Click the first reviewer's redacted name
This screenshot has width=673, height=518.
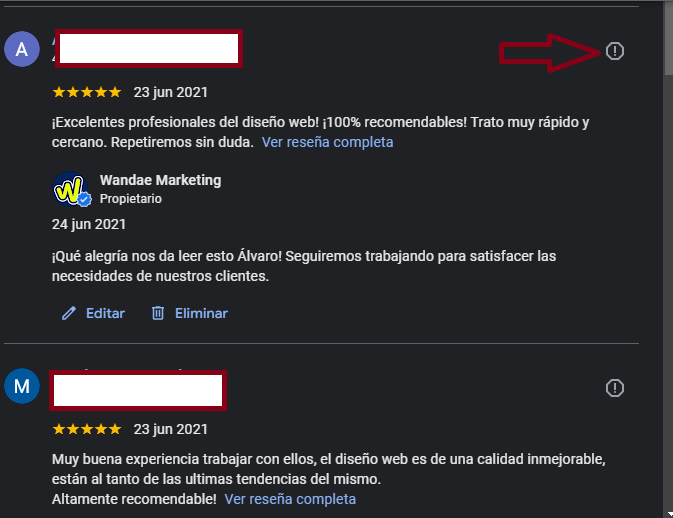[x=149, y=48]
